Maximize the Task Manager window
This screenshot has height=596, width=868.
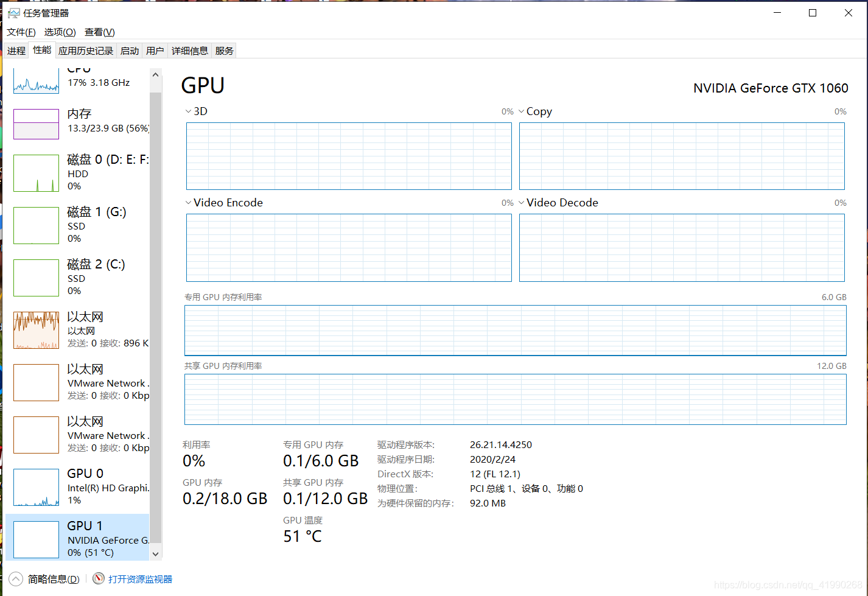click(813, 13)
